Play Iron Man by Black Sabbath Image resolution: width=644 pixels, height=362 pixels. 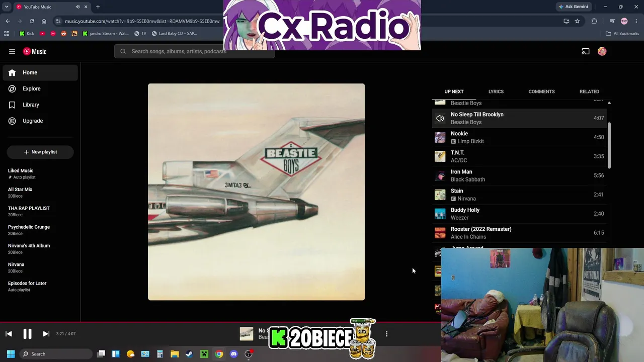click(519, 175)
